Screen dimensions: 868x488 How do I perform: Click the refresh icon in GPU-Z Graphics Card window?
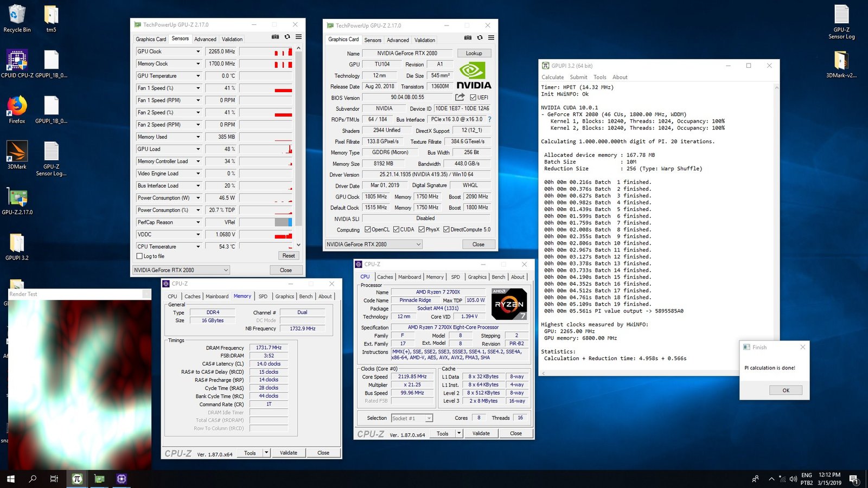tap(480, 38)
